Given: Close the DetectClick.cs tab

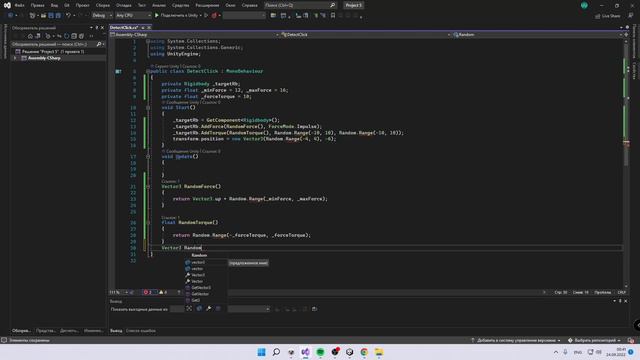Looking at the screenshot, I should pos(149,27).
